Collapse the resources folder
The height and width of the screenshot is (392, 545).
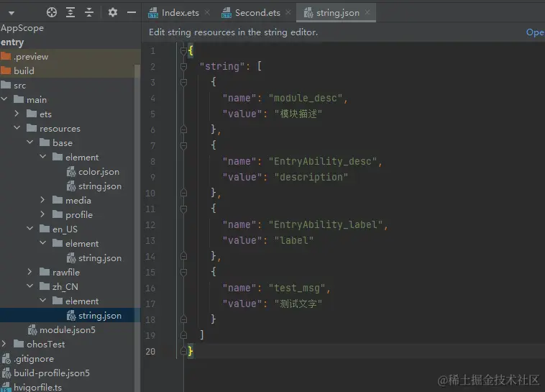click(17, 127)
